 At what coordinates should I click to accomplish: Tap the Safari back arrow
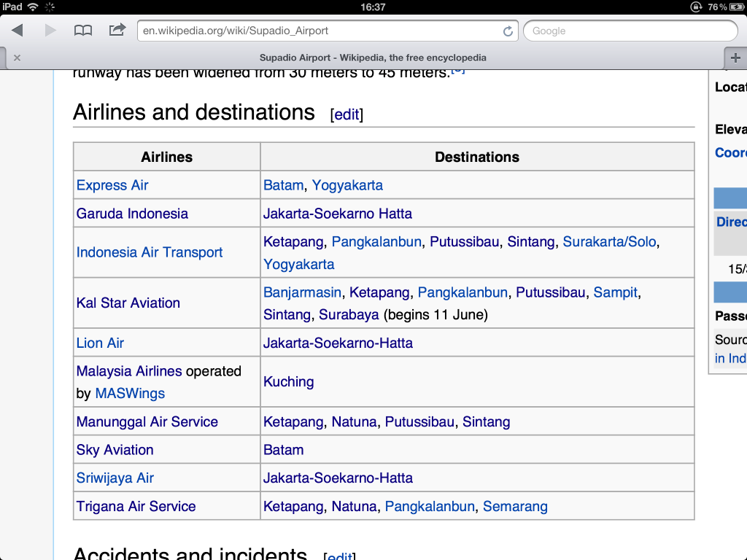tap(18, 31)
